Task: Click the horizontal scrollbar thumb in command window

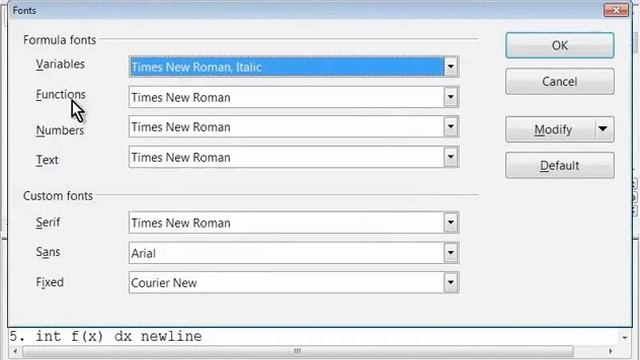Action: click(298, 351)
